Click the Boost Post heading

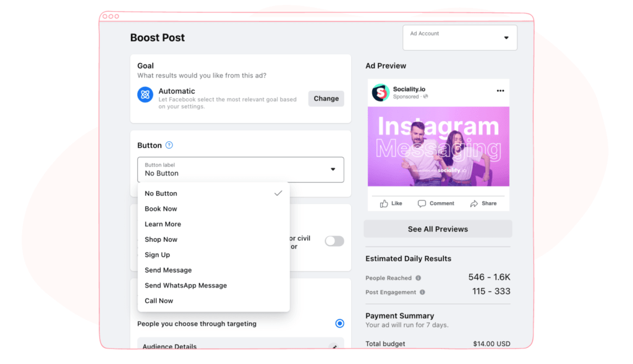(158, 38)
